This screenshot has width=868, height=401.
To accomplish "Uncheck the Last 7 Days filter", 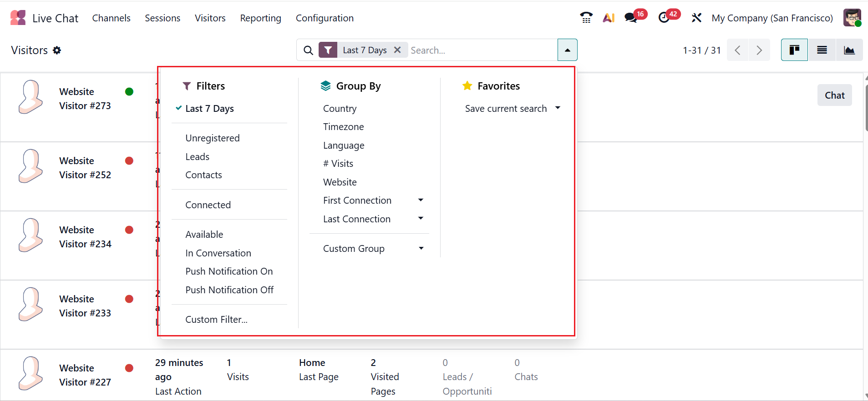I will pyautogui.click(x=209, y=109).
